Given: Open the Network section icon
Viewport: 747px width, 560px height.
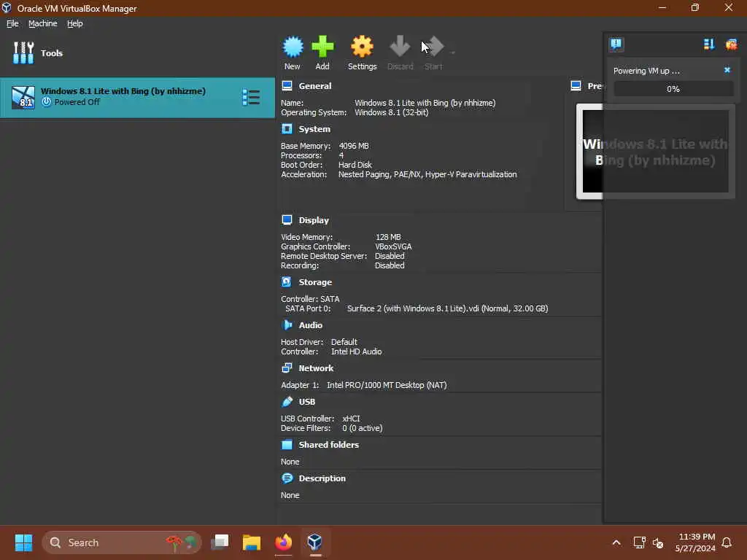Looking at the screenshot, I should pos(287,368).
